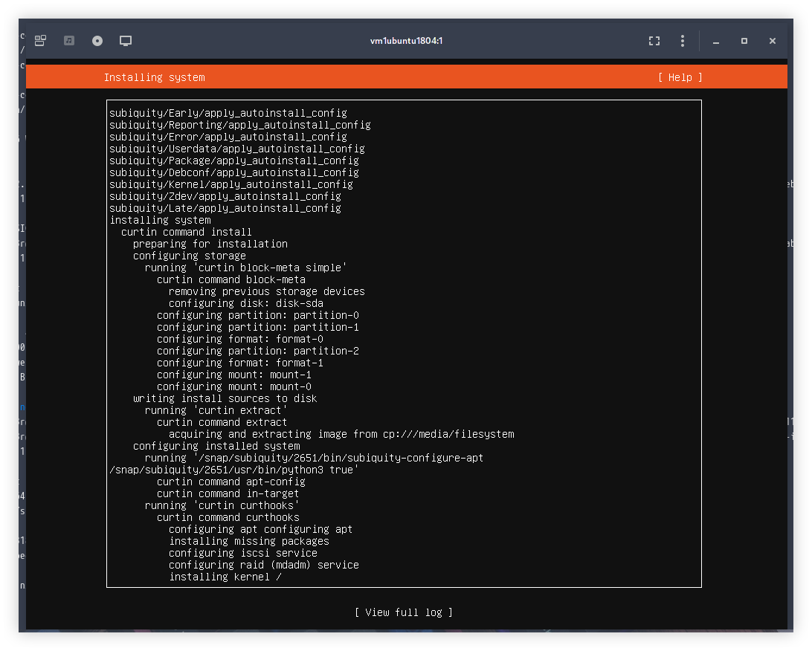Minimize the vm1ubuntu1804:1 window
Screen dimensions: 812x651
click(716, 41)
